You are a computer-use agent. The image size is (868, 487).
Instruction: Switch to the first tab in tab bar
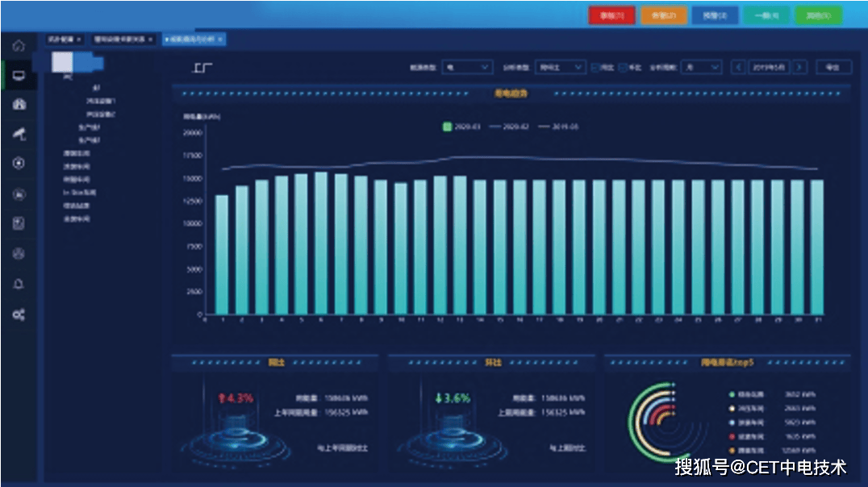(x=61, y=39)
